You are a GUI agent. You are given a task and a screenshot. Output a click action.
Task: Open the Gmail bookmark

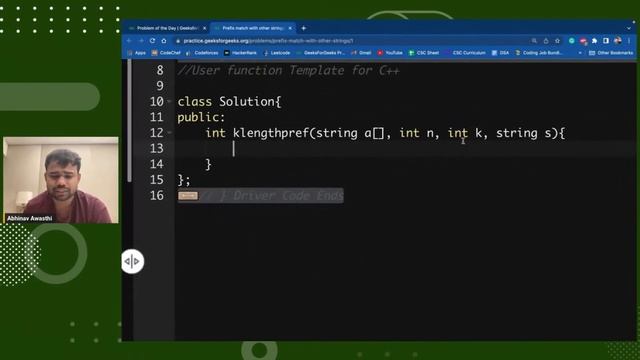coord(361,53)
